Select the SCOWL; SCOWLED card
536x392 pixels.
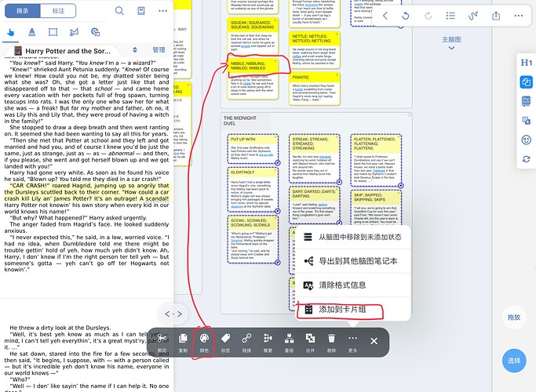[x=253, y=239]
